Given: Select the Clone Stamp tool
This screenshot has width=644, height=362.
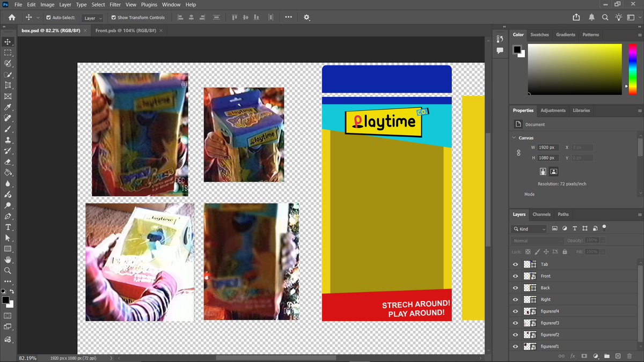Looking at the screenshot, I should click(x=8, y=140).
